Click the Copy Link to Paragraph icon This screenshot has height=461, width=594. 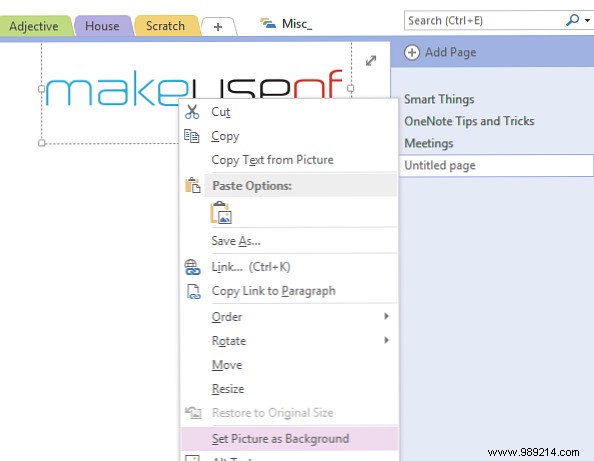point(193,291)
